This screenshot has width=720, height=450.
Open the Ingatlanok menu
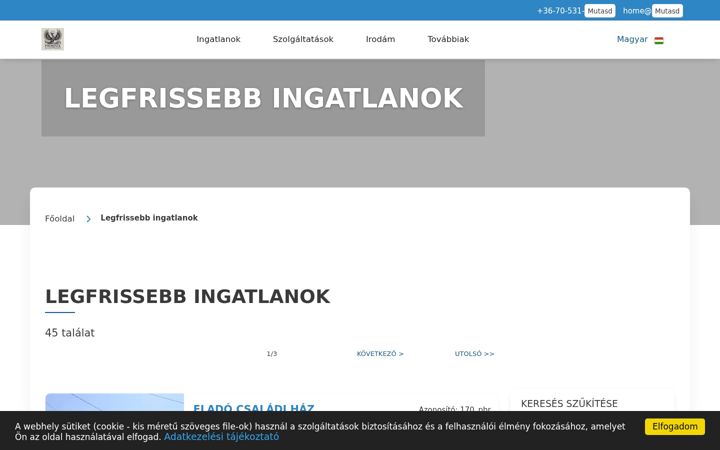point(218,39)
